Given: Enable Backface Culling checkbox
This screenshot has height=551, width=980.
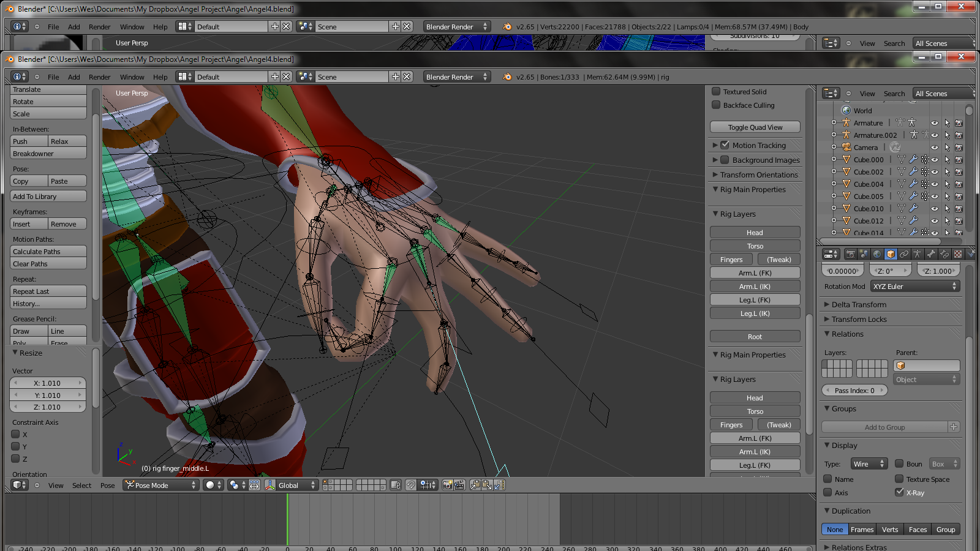Looking at the screenshot, I should tap(716, 105).
